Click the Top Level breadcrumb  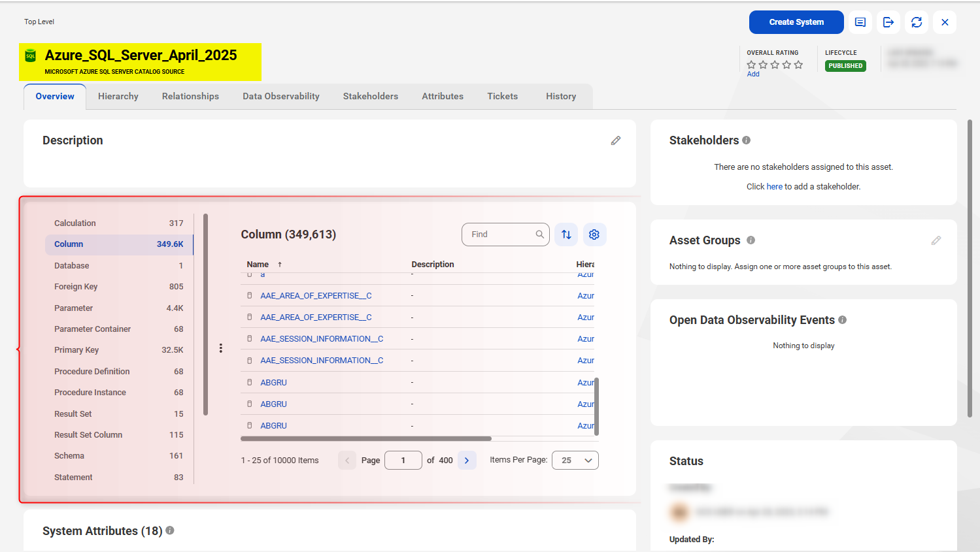[39, 22]
